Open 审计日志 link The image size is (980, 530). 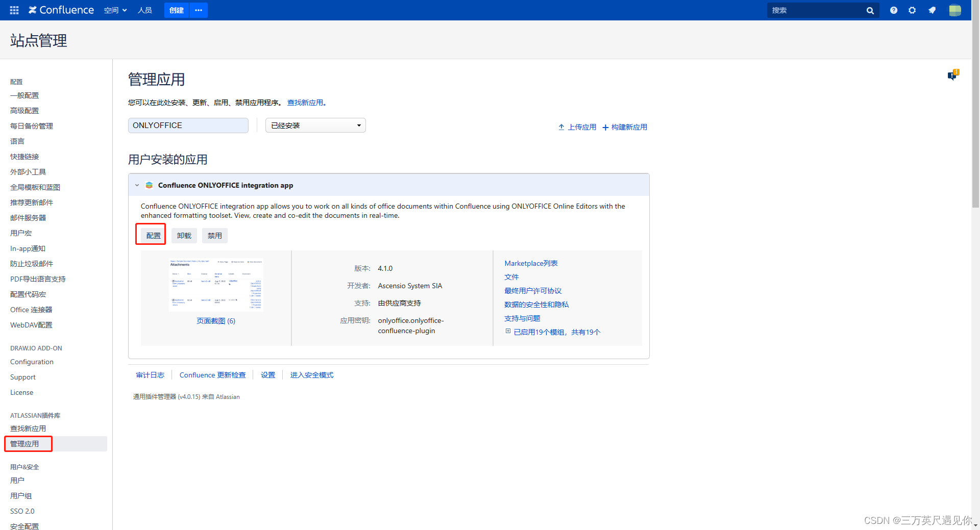[x=150, y=375]
